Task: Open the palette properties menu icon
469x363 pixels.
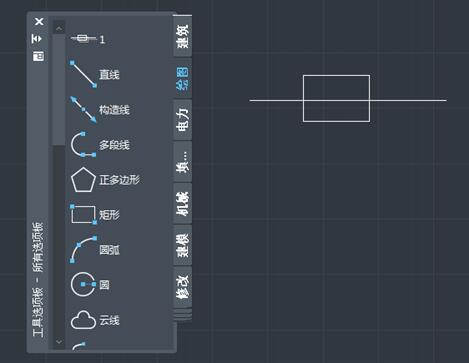Action: 38,56
